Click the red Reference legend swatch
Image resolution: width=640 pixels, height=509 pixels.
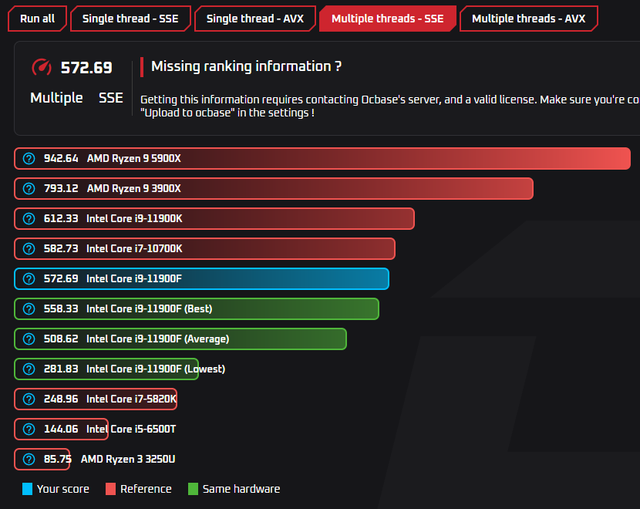(111, 489)
